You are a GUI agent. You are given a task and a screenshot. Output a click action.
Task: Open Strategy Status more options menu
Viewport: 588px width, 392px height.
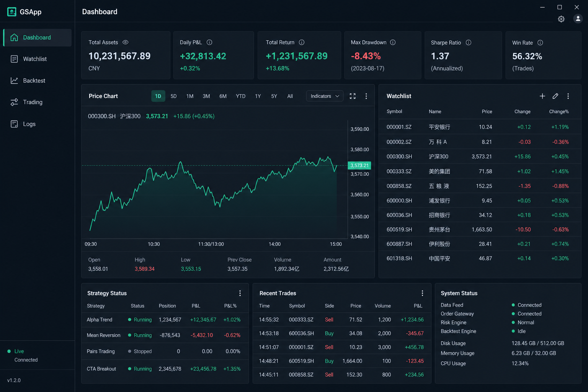pyautogui.click(x=240, y=293)
